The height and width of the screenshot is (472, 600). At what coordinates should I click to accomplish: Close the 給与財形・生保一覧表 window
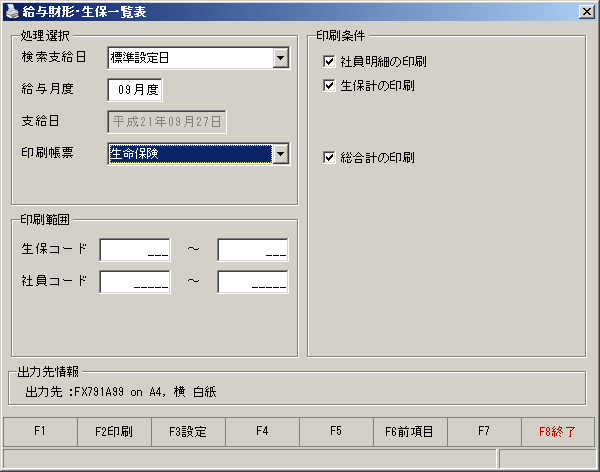[x=587, y=12]
